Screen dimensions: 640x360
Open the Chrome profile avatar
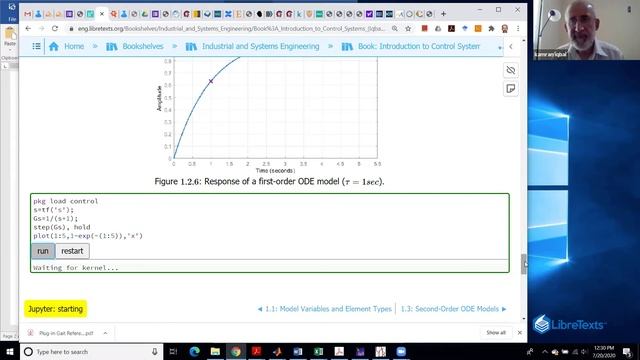click(505, 29)
